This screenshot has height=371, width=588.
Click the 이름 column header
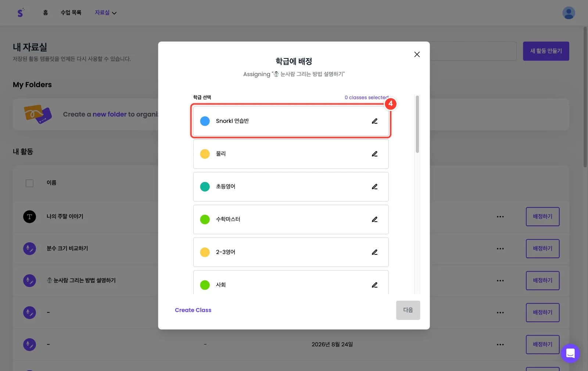51,183
